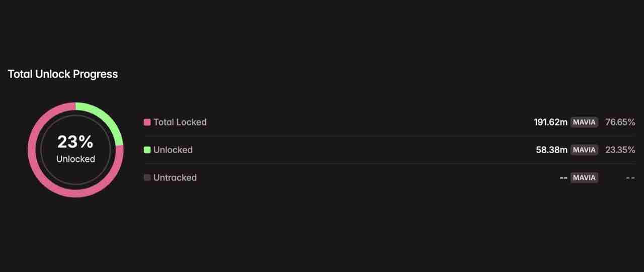Screen dimensions: 644x272
Task: Click the Untracked row percentage dashes
Action: coord(630,177)
